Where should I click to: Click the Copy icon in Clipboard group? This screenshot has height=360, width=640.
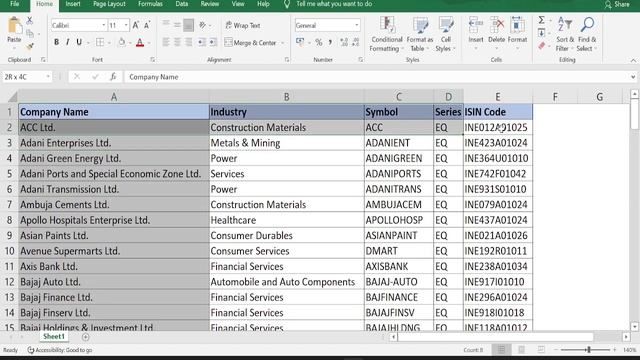point(29,33)
